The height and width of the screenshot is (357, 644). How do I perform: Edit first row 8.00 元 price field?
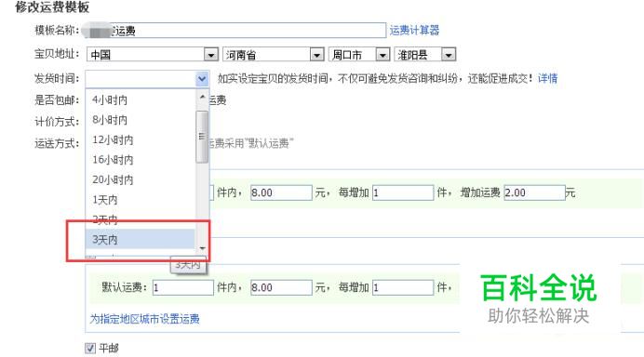click(281, 192)
